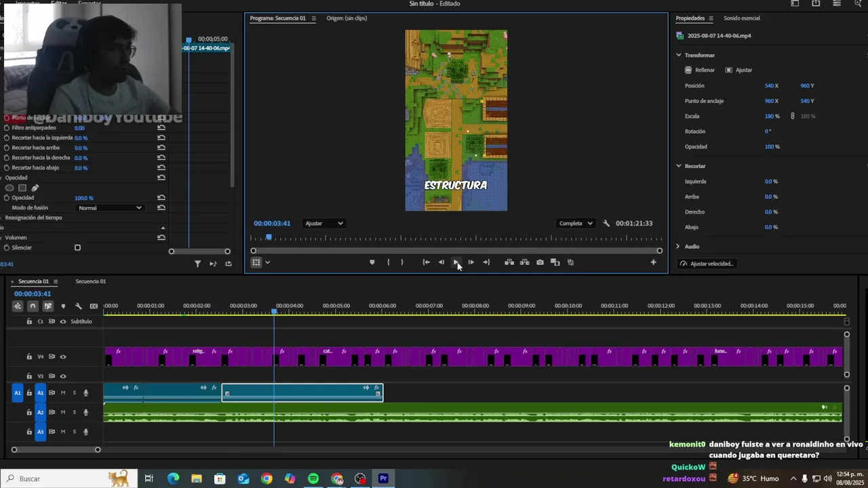Toggle the lock on track A3

29,432
